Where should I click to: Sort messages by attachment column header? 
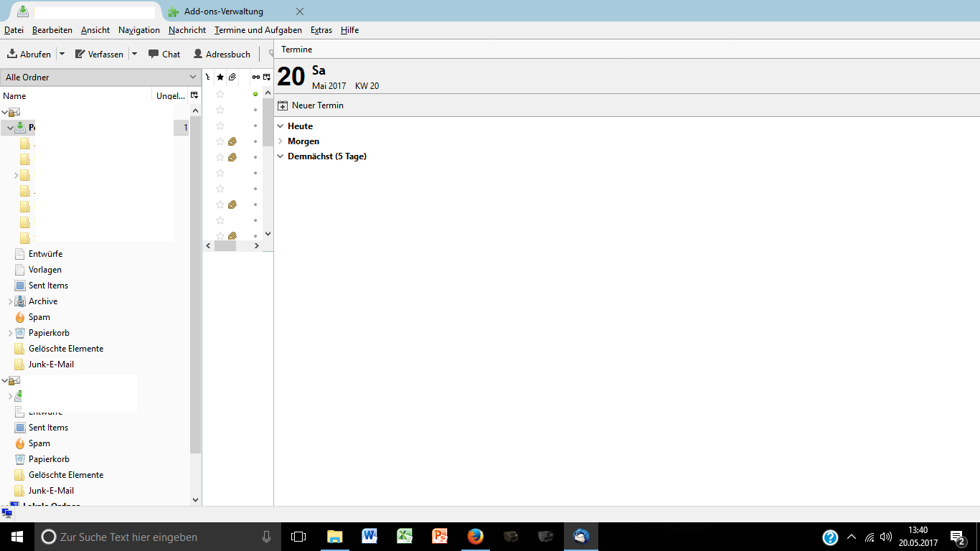(x=232, y=77)
